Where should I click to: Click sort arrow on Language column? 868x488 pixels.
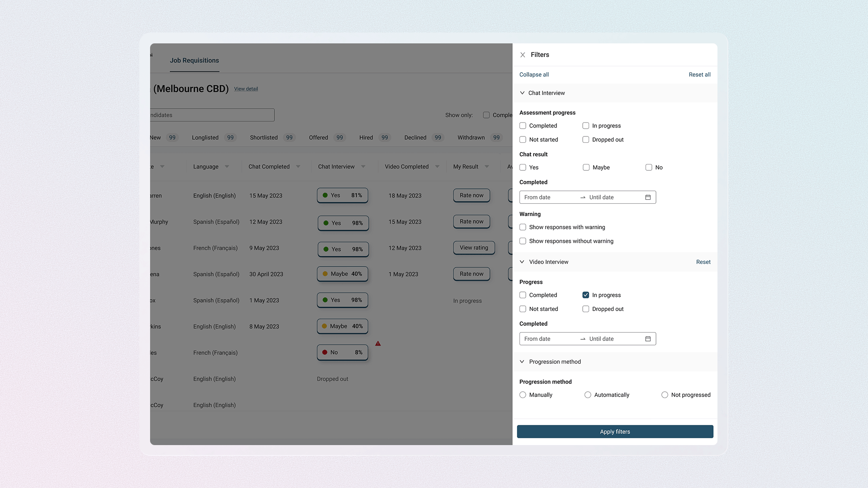[227, 167]
